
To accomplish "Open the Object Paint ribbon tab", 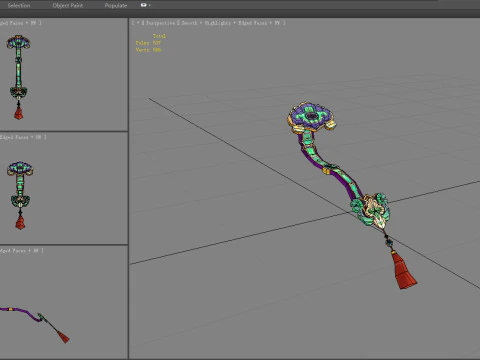I will [x=68, y=5].
